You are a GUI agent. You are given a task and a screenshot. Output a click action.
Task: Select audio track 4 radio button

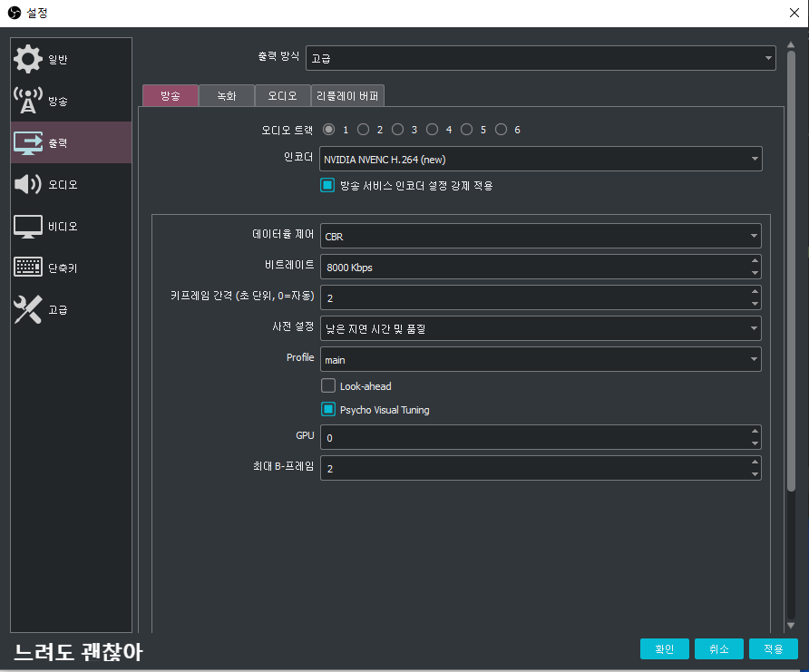[x=433, y=130]
